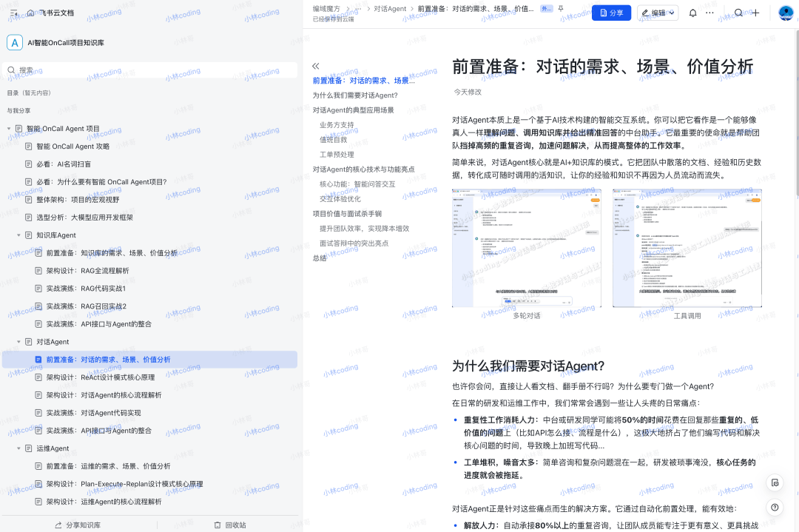
Task: Click the pin icon next to document title
Action: [x=560, y=8]
